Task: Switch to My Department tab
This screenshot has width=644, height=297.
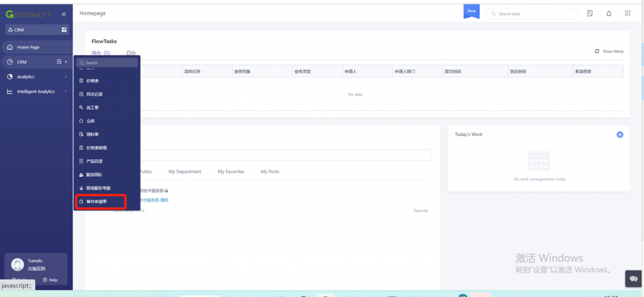Action: point(185,171)
